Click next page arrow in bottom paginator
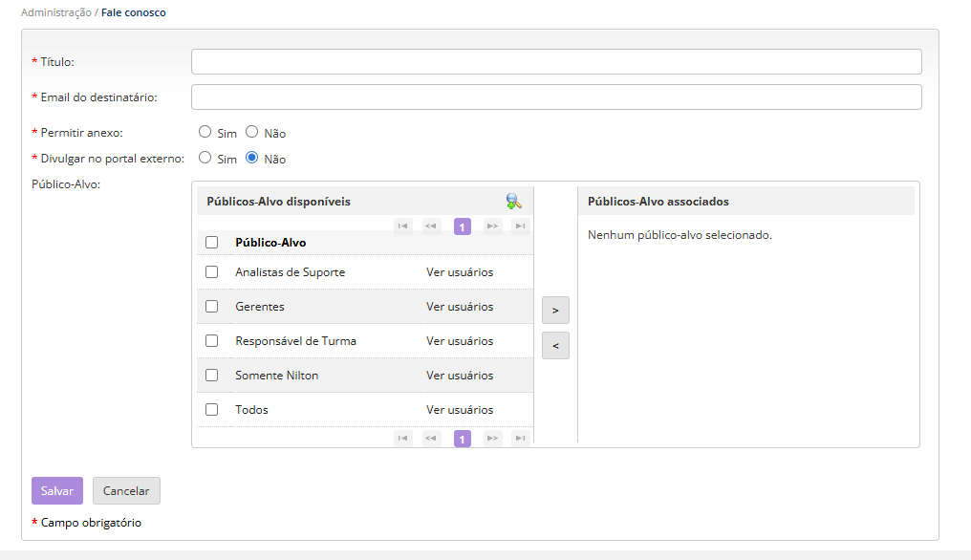971x560 pixels. [x=492, y=439]
